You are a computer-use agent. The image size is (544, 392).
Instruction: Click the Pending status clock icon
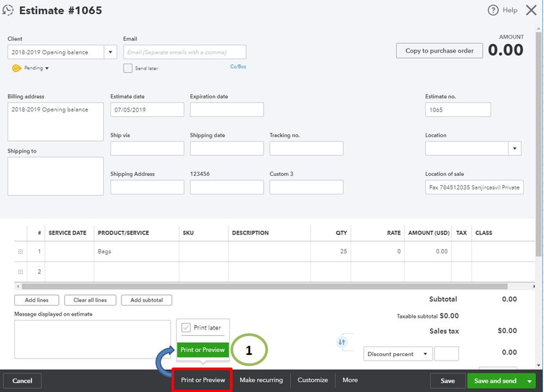pos(16,68)
